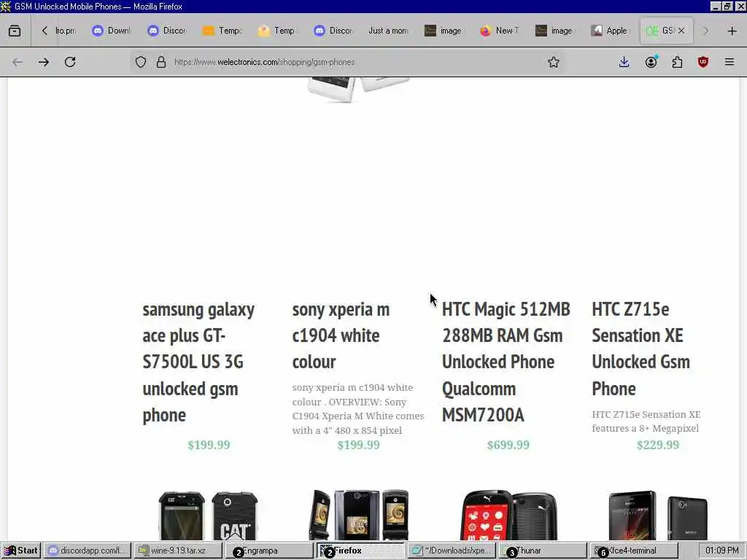Viewport: 747px width, 560px height.
Task: Switch to Engrampa taskbar group
Action: click(x=268, y=551)
